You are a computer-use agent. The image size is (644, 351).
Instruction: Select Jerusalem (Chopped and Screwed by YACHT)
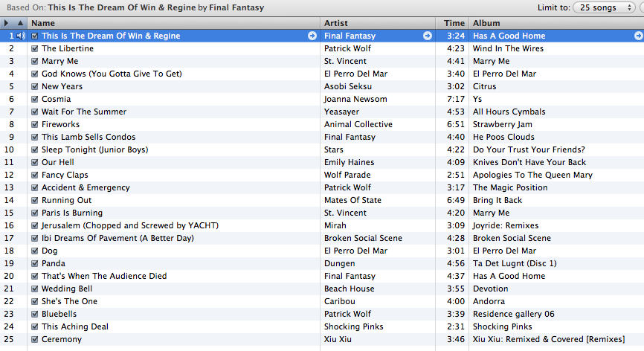[x=130, y=226]
